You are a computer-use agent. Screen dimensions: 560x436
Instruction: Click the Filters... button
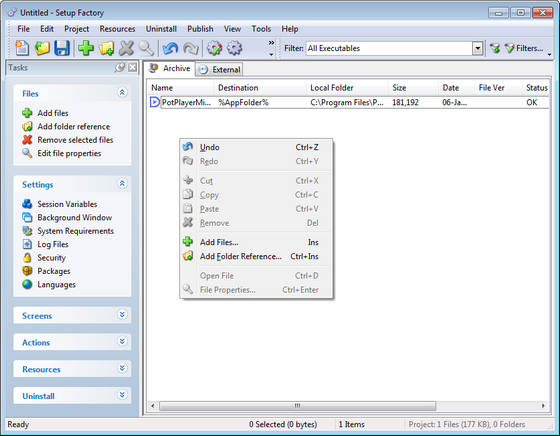pyautogui.click(x=524, y=48)
